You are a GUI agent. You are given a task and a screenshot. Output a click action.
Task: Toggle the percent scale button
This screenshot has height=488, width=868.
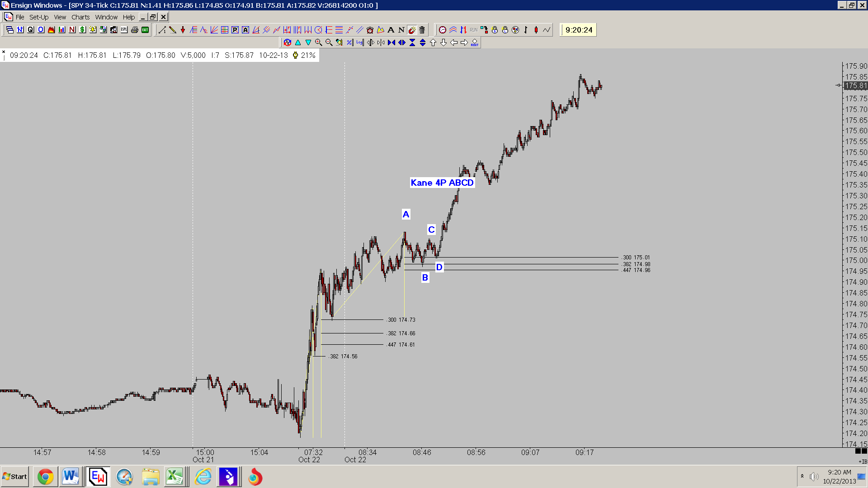click(350, 42)
